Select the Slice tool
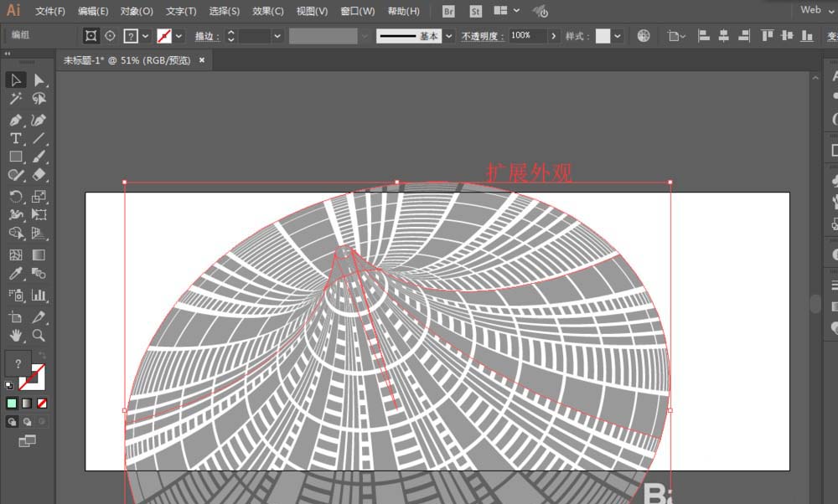This screenshot has height=504, width=838. [39, 317]
